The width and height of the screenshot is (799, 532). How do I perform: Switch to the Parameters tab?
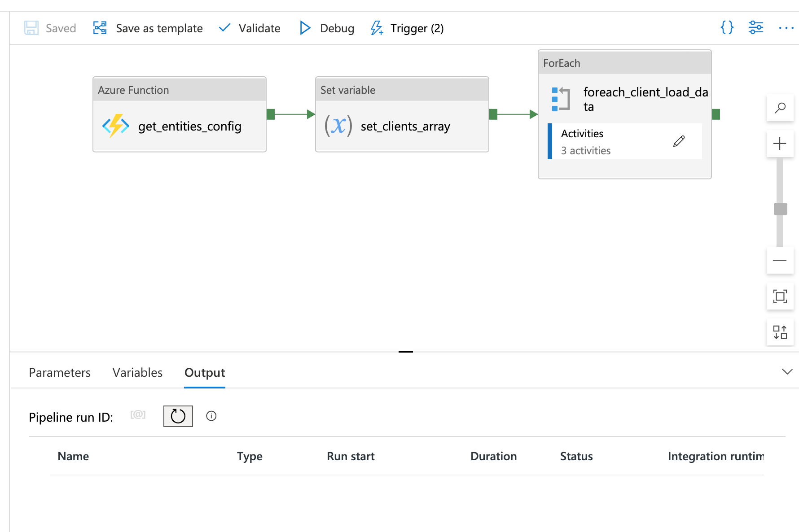coord(60,373)
